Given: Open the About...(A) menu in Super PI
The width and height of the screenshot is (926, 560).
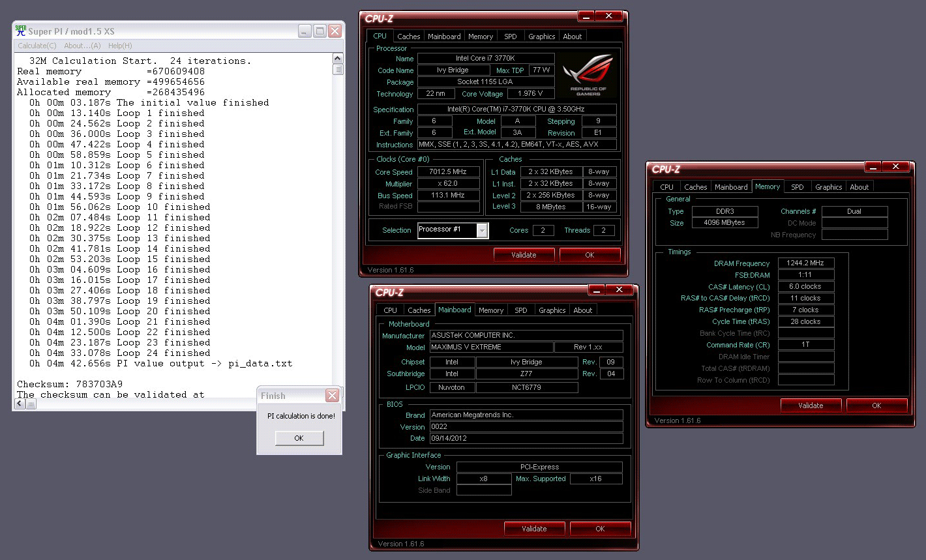Looking at the screenshot, I should [x=82, y=46].
